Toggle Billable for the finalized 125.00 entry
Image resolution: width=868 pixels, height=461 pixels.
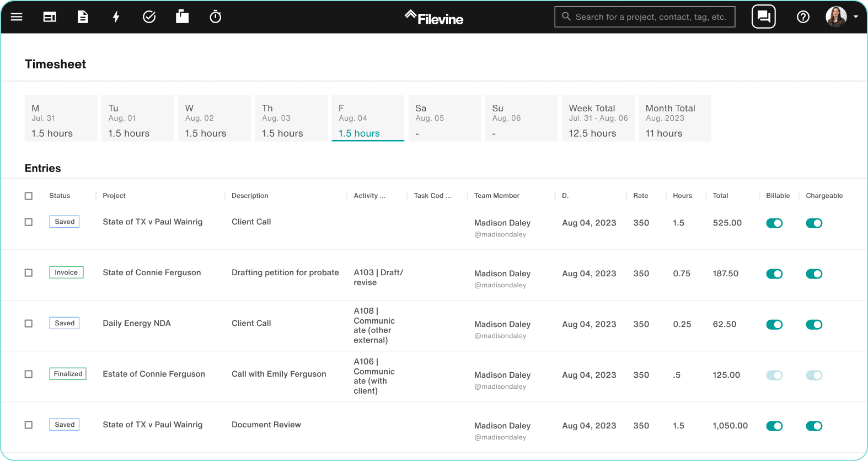[774, 376]
